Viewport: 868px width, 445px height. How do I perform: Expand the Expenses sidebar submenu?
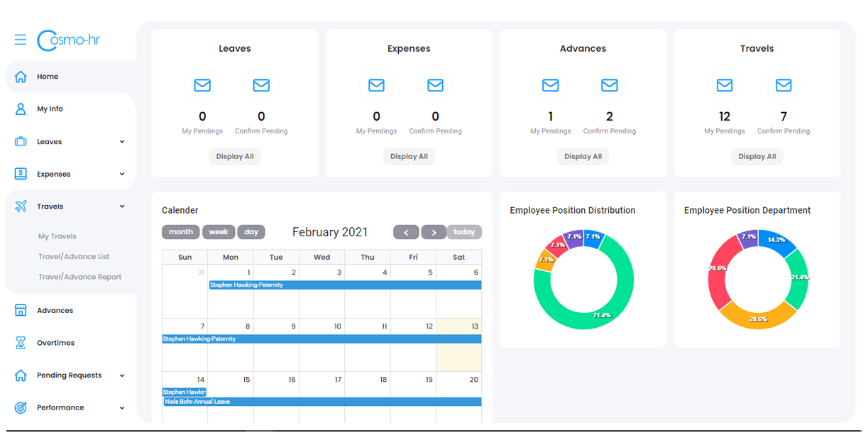click(x=122, y=174)
